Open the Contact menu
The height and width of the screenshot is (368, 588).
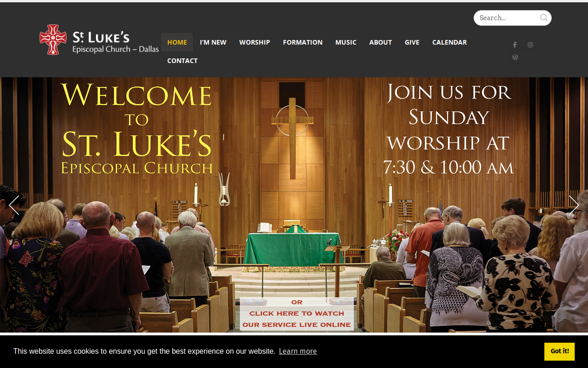pos(182,61)
